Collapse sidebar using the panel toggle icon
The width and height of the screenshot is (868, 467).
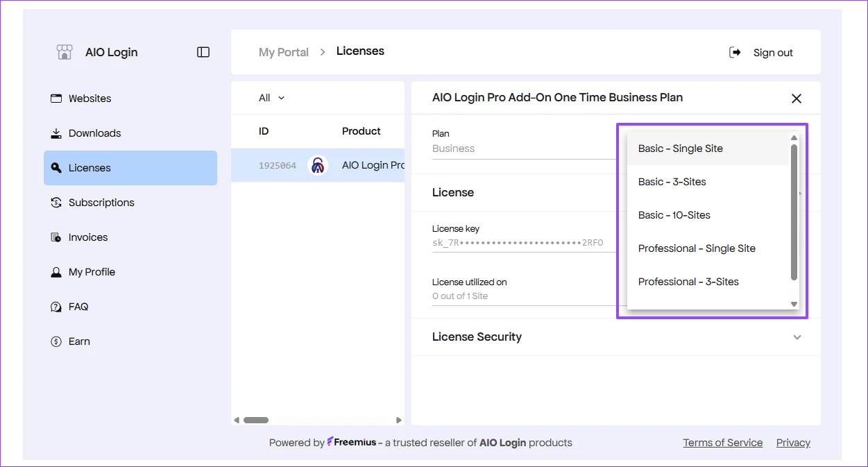click(203, 52)
